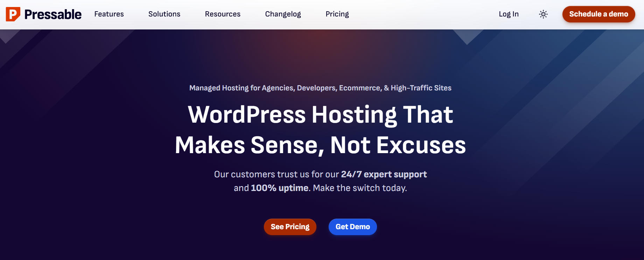Click the Log In link

pyautogui.click(x=509, y=14)
